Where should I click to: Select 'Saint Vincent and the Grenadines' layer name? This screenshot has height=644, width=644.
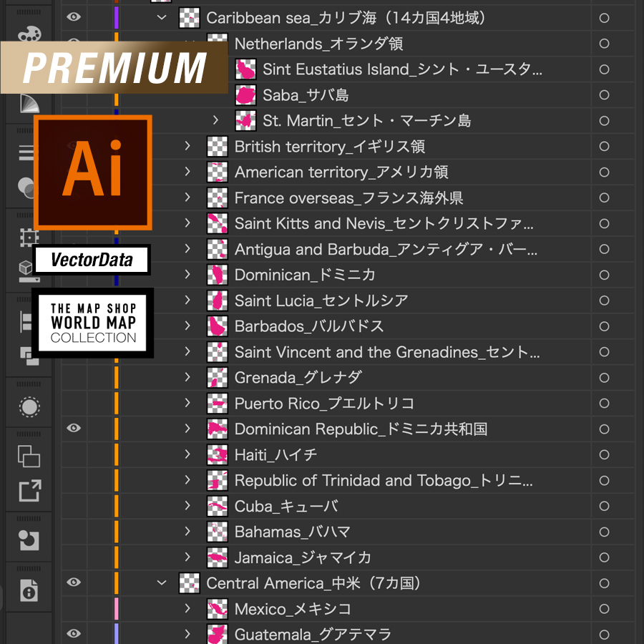click(x=387, y=352)
